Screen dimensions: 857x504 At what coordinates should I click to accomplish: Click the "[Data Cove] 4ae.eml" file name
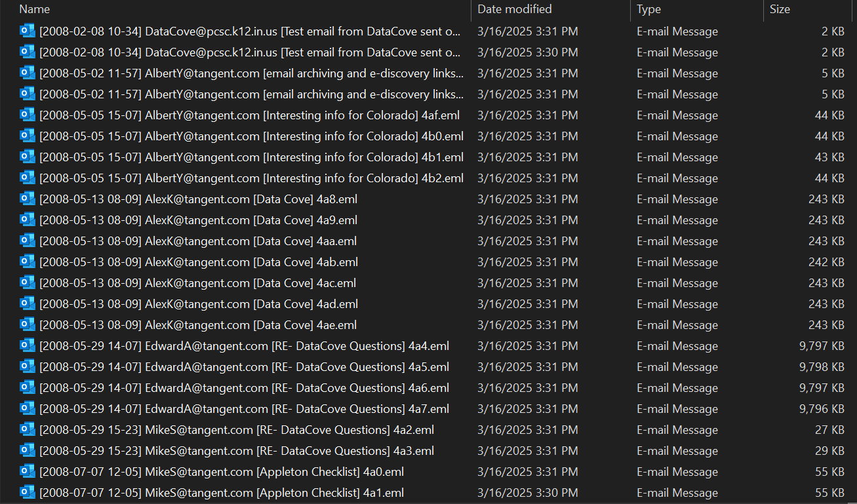pyautogui.click(x=198, y=325)
